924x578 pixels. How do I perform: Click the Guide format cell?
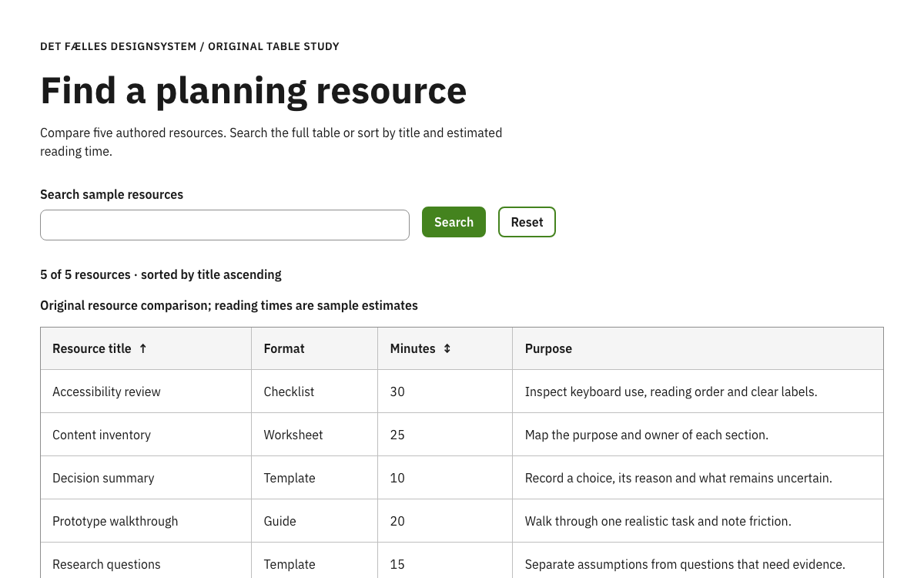tap(315, 521)
